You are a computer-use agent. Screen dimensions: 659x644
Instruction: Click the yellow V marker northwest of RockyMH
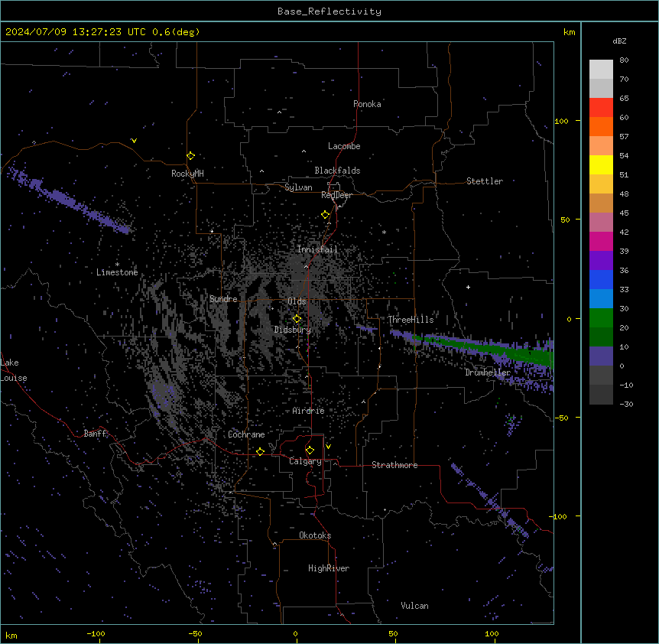click(x=134, y=141)
